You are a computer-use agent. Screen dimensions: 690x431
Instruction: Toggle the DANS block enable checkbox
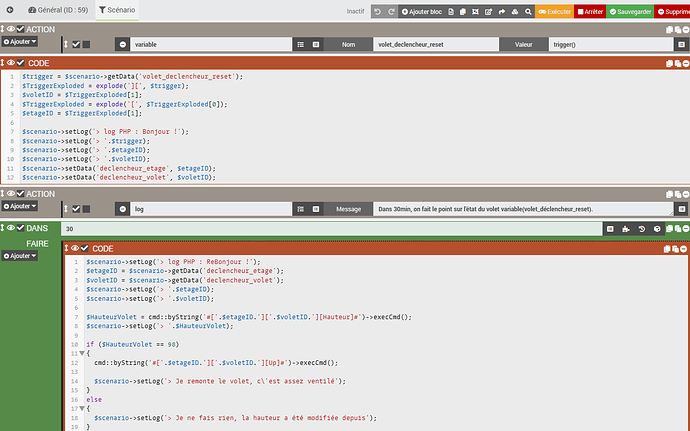[21, 228]
